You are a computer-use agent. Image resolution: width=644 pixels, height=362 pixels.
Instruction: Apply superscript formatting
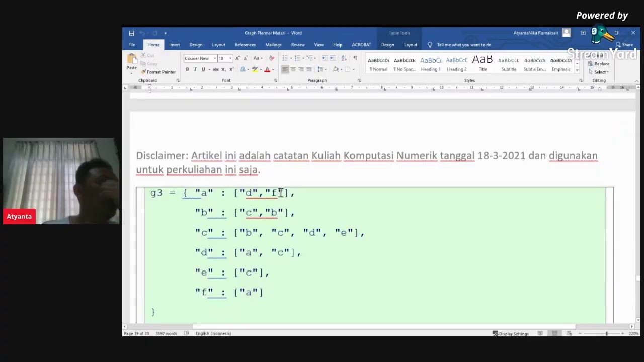pyautogui.click(x=231, y=69)
